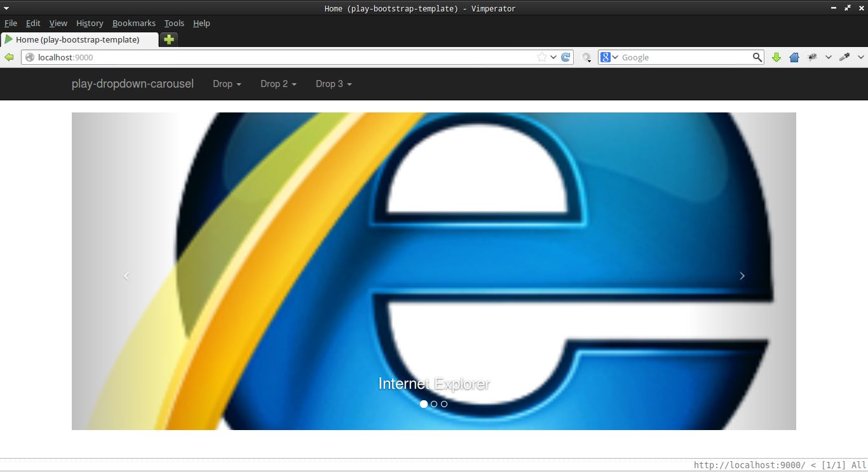Click the Internet Explorer caption text
This screenshot has height=472, width=868.
coord(434,384)
